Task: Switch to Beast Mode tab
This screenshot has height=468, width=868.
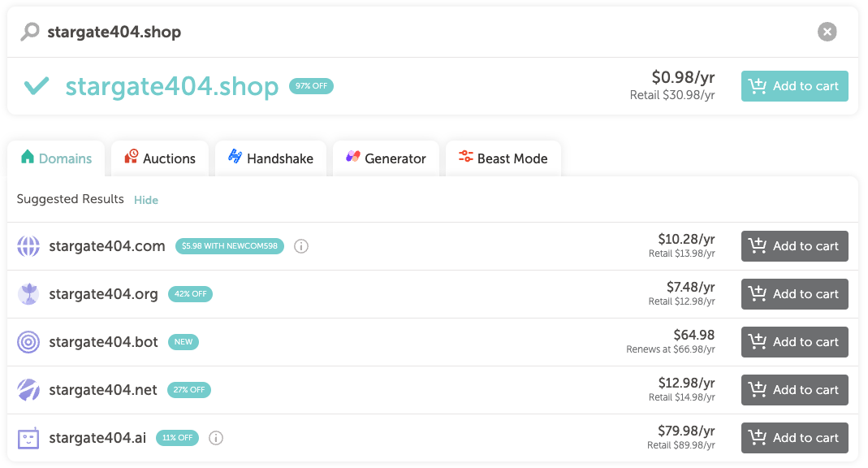Action: (503, 158)
